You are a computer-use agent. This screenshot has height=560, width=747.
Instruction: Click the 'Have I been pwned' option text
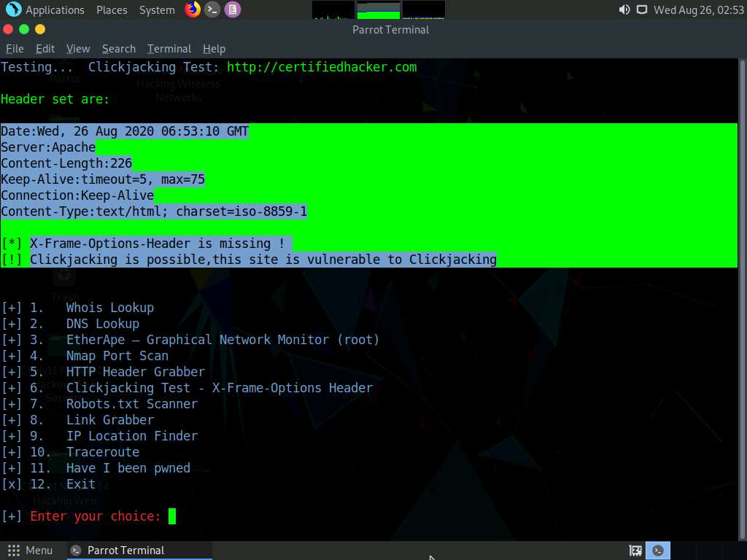128,468
